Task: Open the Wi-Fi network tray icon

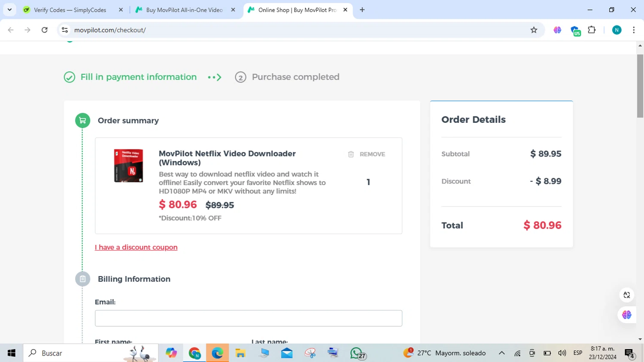Action: pyautogui.click(x=517, y=353)
